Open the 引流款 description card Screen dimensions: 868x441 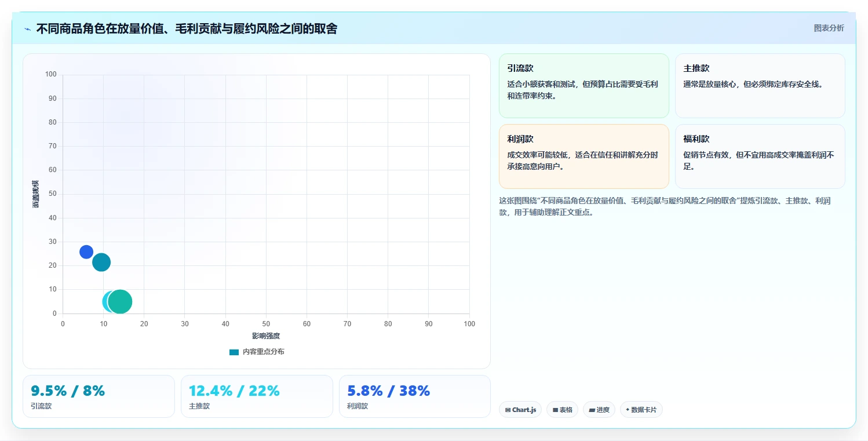click(584, 86)
